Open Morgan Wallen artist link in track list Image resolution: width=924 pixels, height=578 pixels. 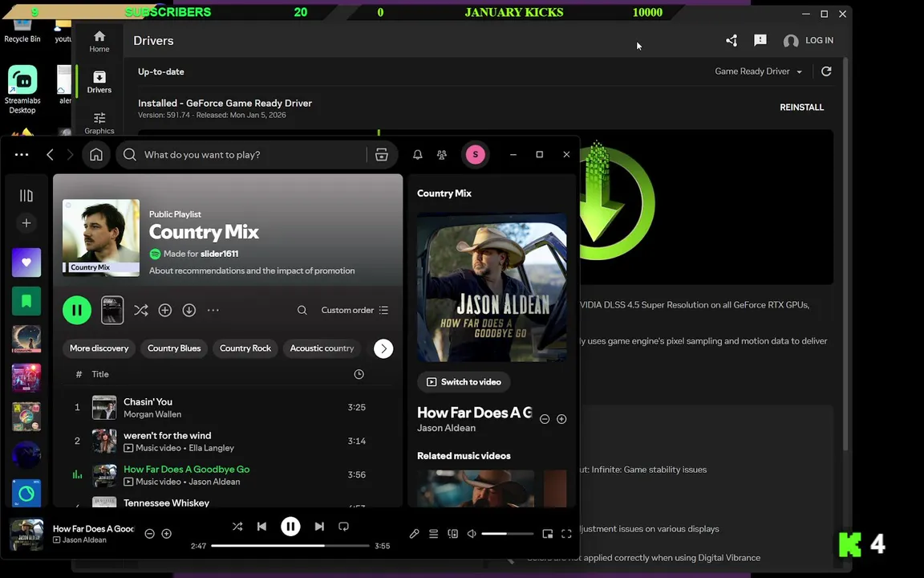pyautogui.click(x=152, y=414)
